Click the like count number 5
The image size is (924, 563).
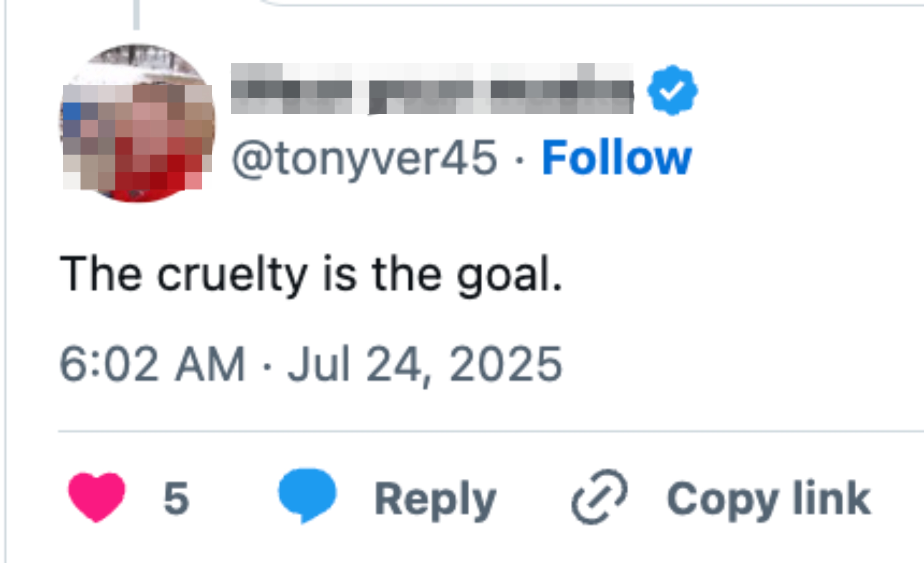click(x=176, y=499)
